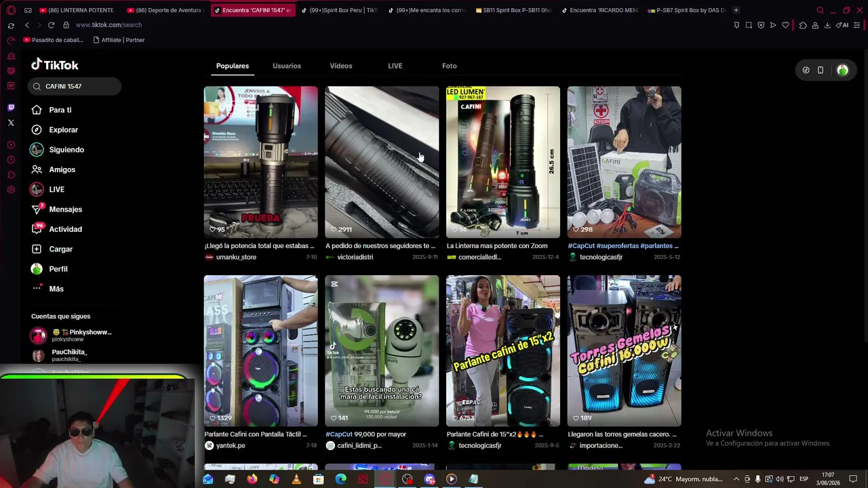Open the Opera menu logo
This screenshot has width=868, height=488.
click(11, 10)
